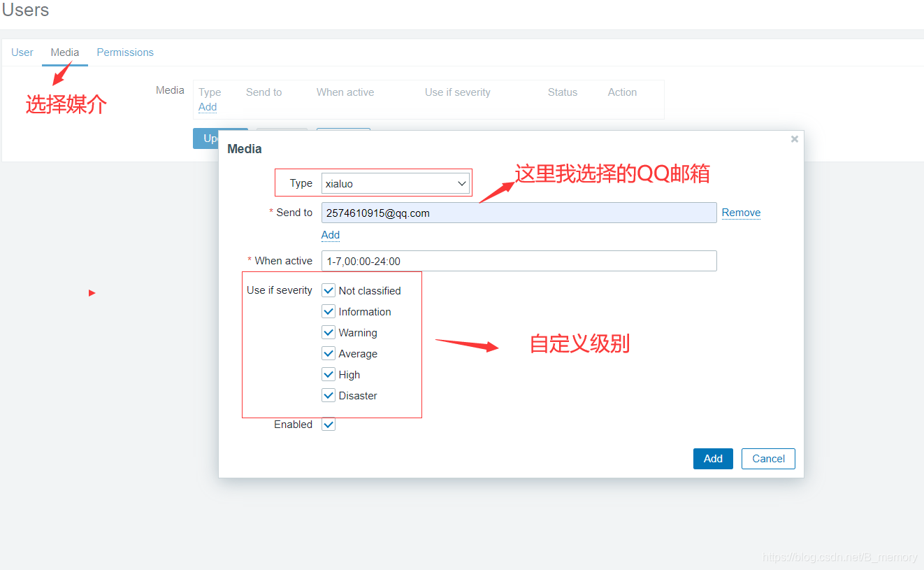Image resolution: width=924 pixels, height=570 pixels.
Task: Uncheck the Not classified severity
Action: point(329,290)
